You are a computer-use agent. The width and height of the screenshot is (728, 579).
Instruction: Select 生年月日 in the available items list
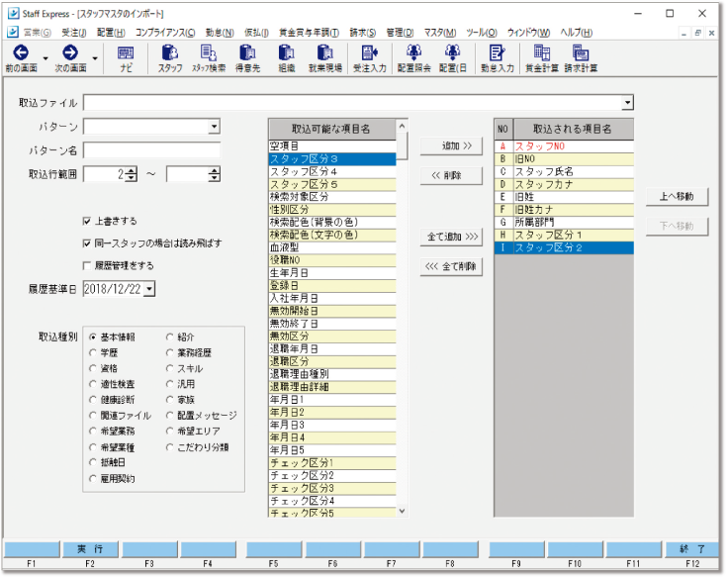click(x=332, y=273)
